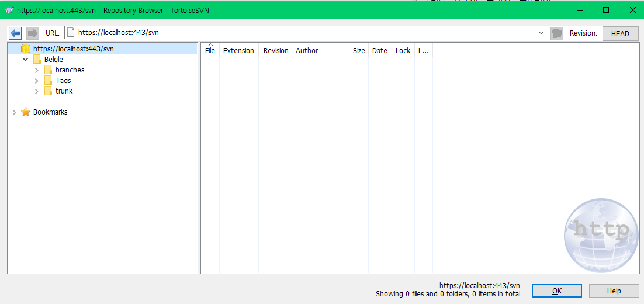This screenshot has height=304, width=644.
Task: Select the Belgle repository in the tree
Action: click(x=54, y=60)
